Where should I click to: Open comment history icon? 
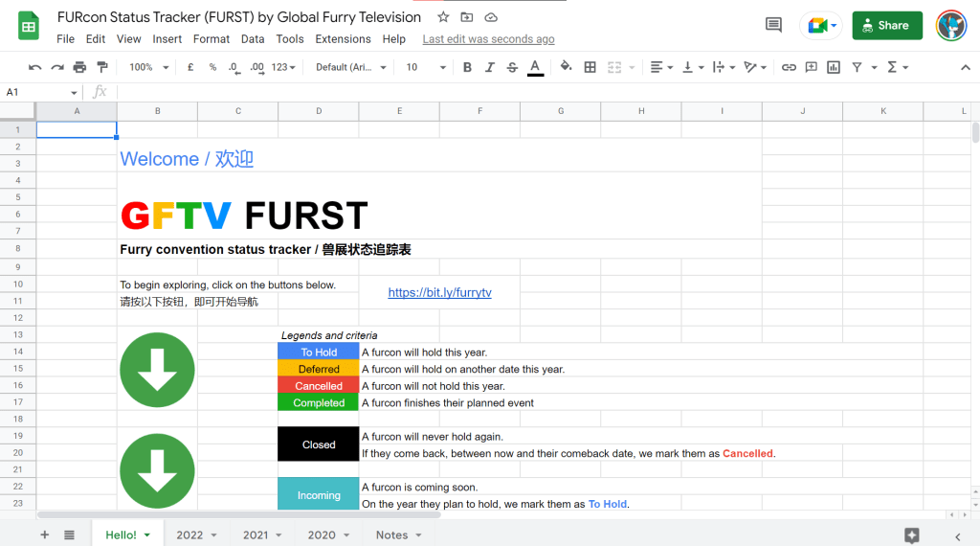[773, 26]
